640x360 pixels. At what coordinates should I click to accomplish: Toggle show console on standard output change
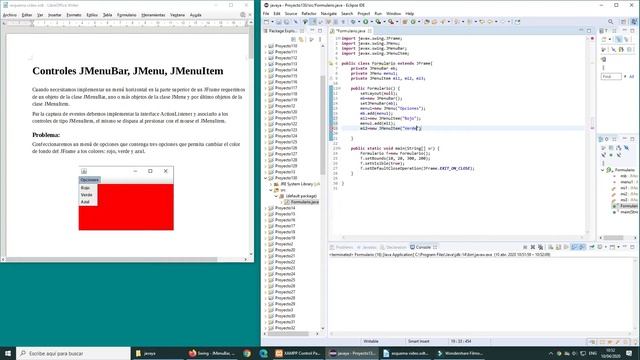(x=574, y=247)
